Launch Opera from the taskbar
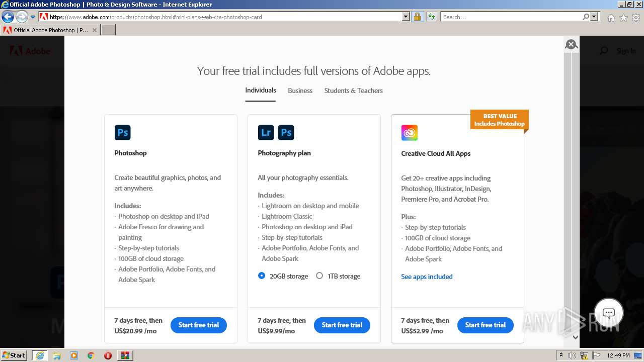 point(108,355)
